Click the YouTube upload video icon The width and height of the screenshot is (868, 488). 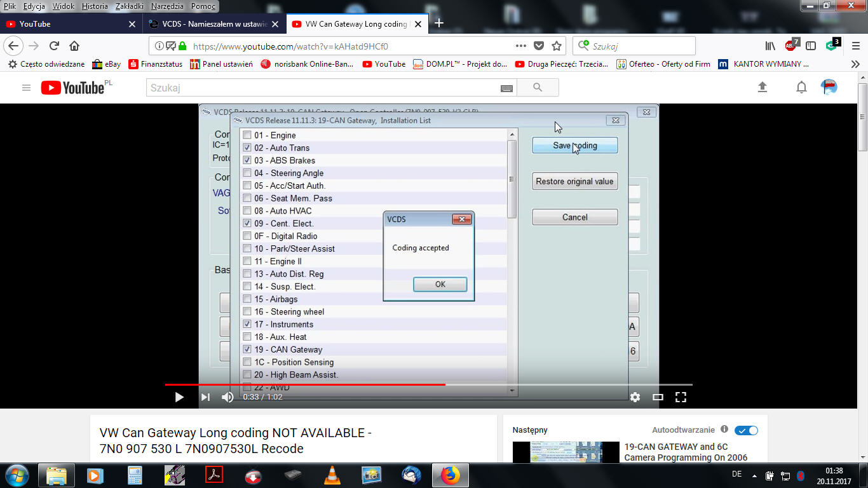[x=763, y=88]
